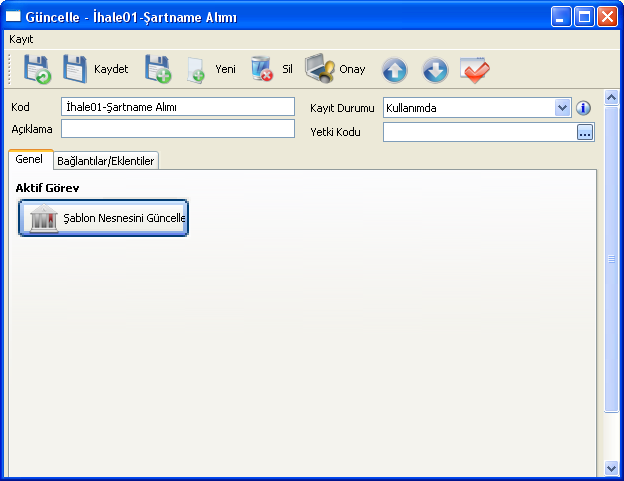Screen dimensions: 624x481
Task: Click the Onay label in toolbar
Action: point(352,69)
